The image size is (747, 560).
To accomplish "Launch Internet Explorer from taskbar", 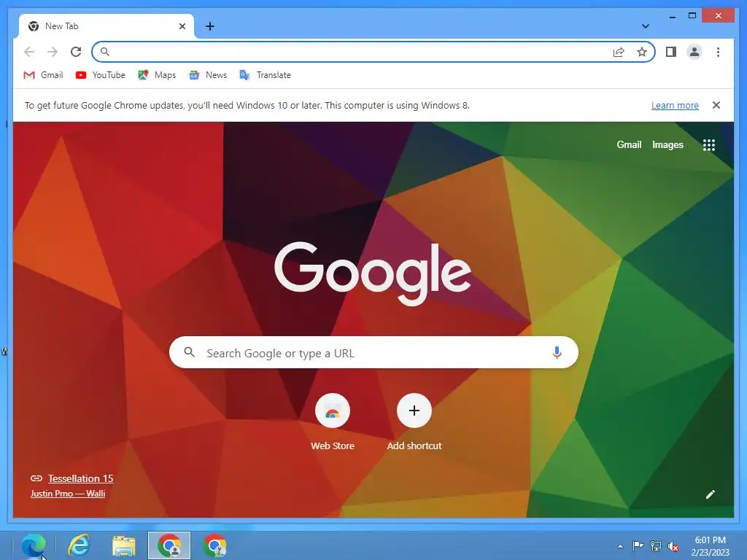I will [x=79, y=545].
